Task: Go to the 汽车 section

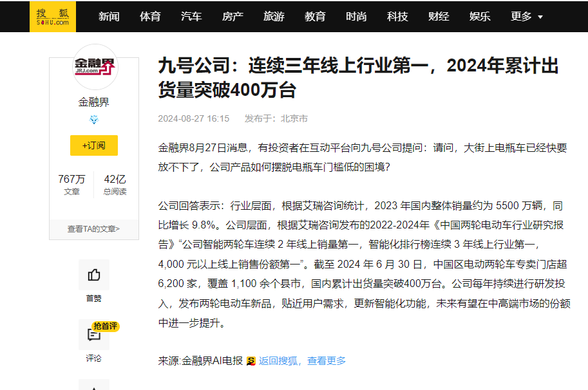Action: point(191,17)
